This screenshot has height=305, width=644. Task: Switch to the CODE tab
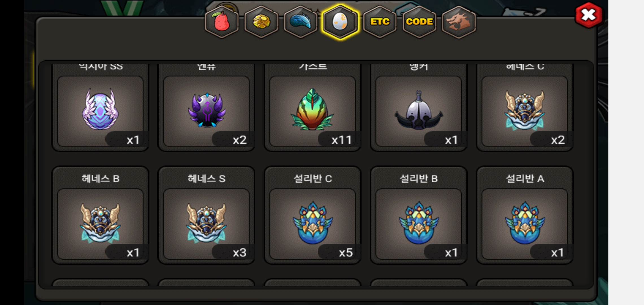click(x=419, y=22)
